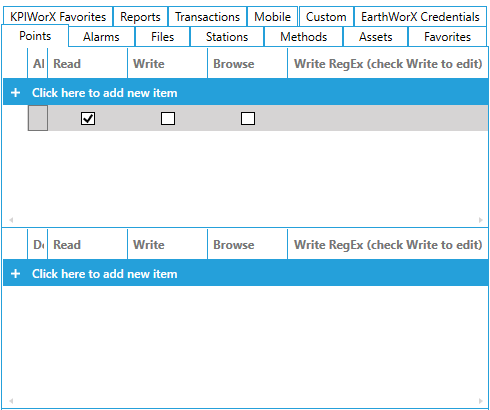
Task: Sort upper grid by Read column header
Action: (x=87, y=64)
